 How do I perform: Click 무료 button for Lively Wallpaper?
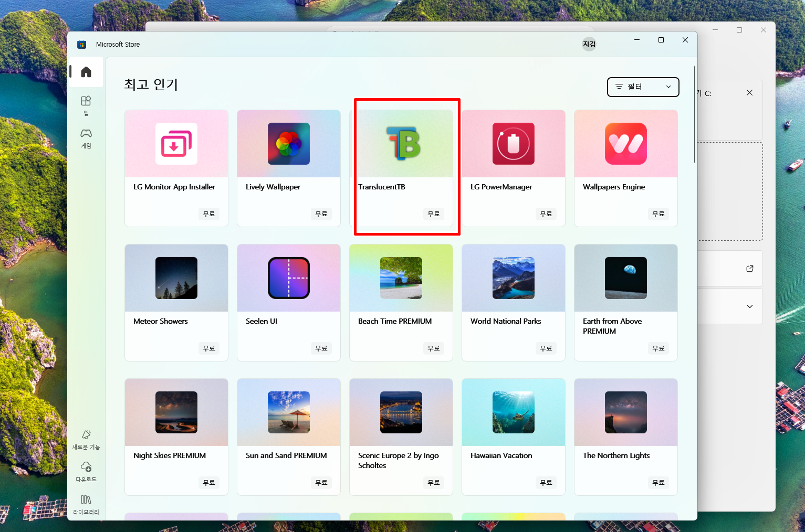(321, 214)
